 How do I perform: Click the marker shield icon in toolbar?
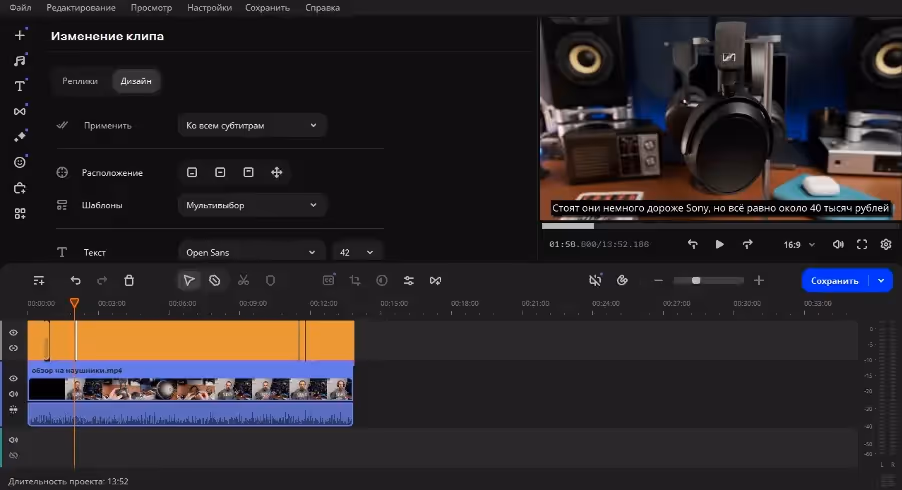pyautogui.click(x=270, y=281)
